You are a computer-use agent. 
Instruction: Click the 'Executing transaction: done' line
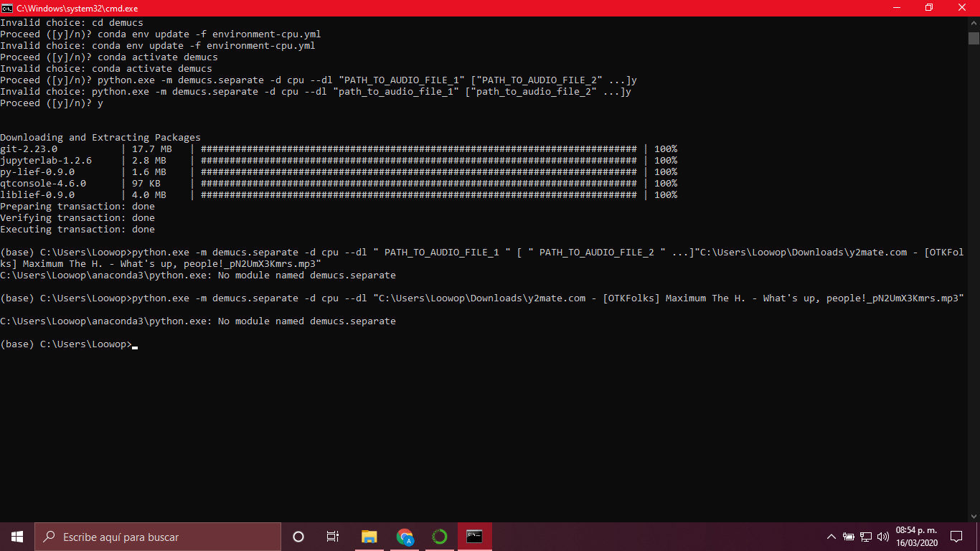[77, 230]
